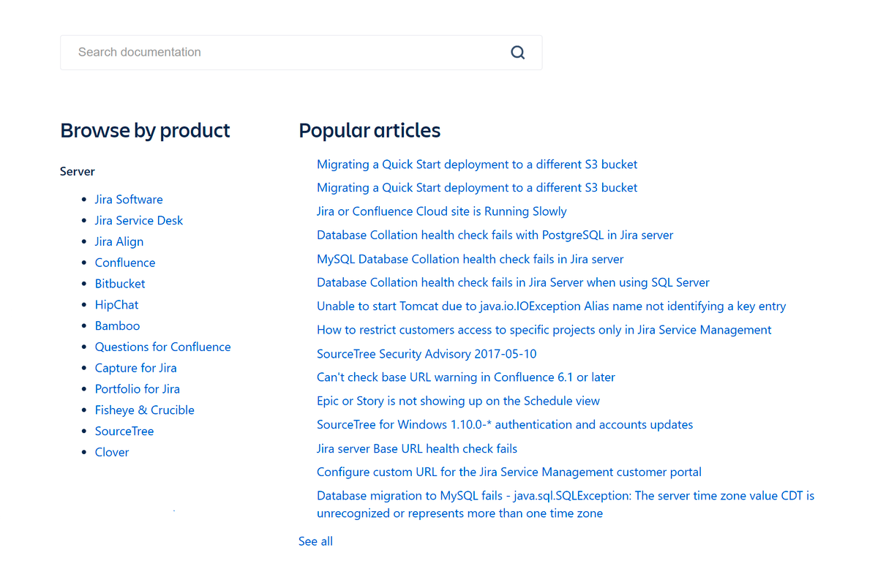
Task: Open Epic or Story not showing article
Action: [x=459, y=401]
